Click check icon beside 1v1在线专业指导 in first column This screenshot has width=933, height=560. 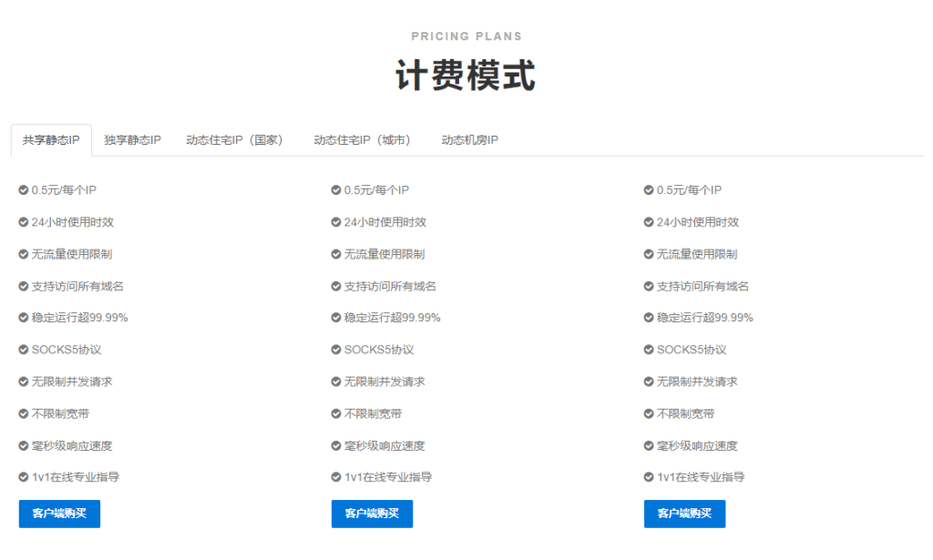23,477
